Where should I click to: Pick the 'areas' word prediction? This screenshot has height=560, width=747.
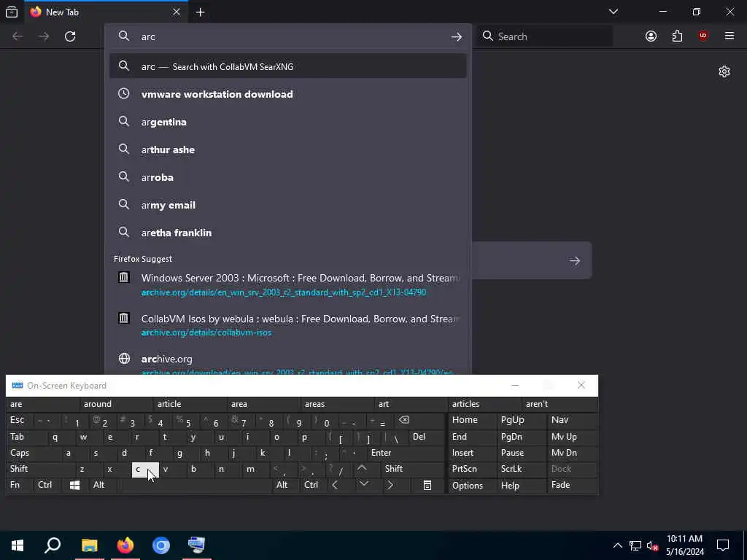(337, 404)
